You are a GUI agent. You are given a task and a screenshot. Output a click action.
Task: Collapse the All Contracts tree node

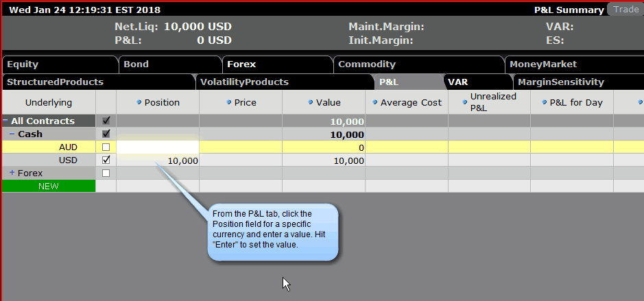(x=5, y=121)
